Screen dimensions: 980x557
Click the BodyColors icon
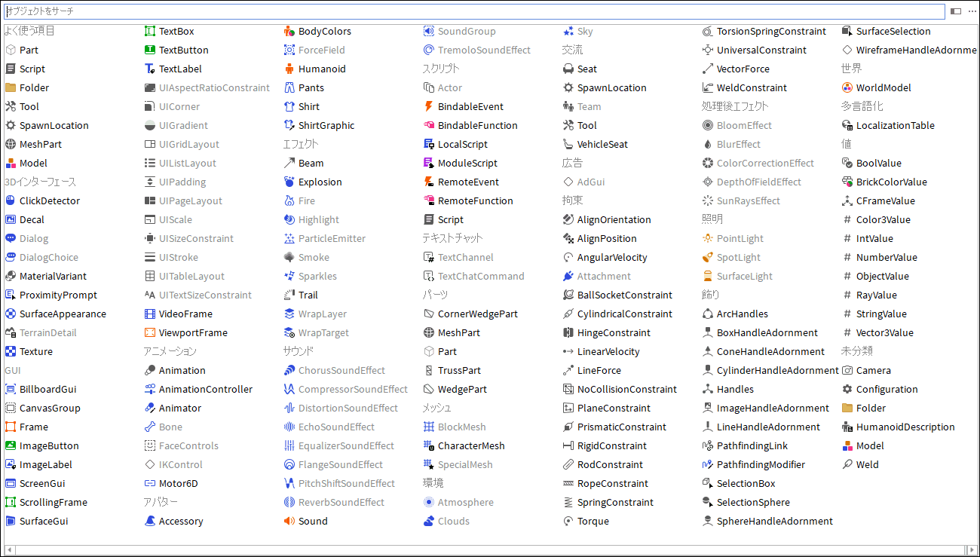click(x=289, y=31)
